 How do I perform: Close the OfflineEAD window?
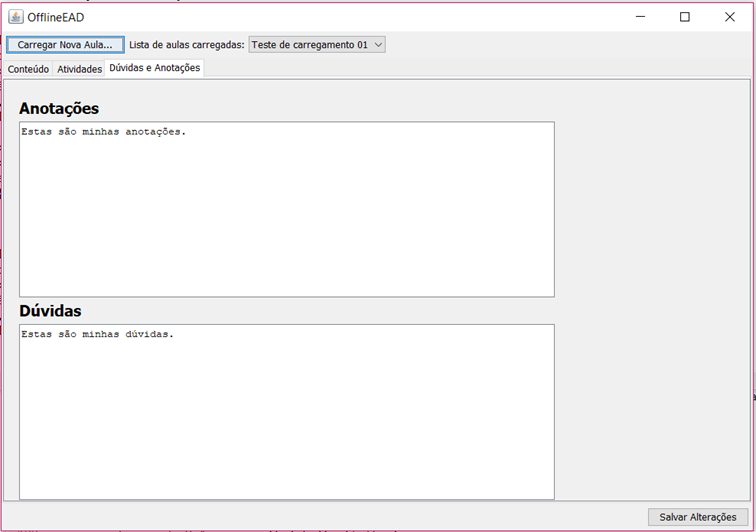(730, 17)
